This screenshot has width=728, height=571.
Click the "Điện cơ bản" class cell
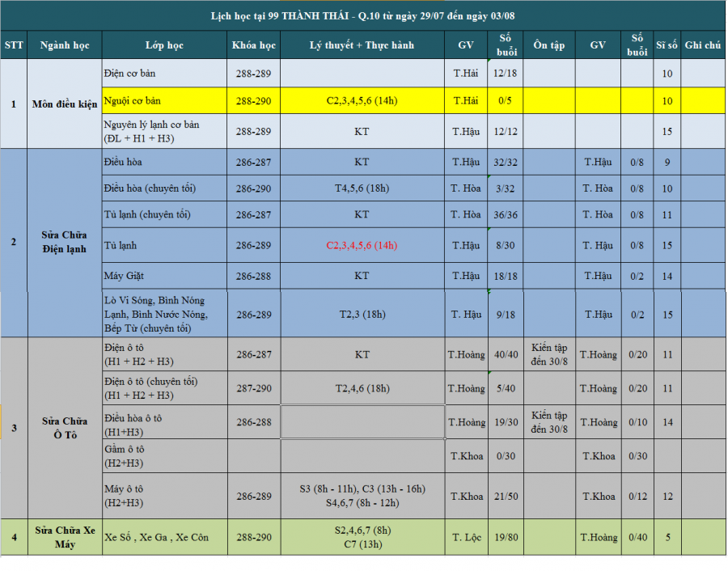tap(164, 74)
